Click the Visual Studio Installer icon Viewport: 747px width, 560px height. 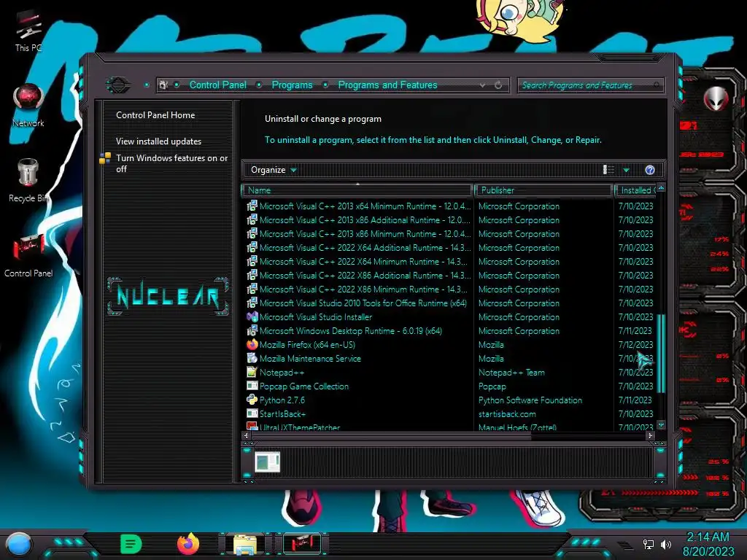tap(252, 316)
